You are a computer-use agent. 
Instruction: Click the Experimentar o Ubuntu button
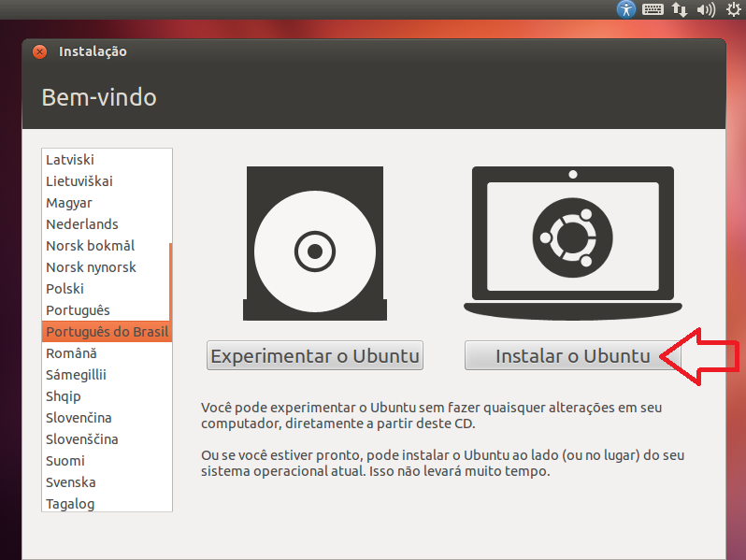pyautogui.click(x=315, y=355)
